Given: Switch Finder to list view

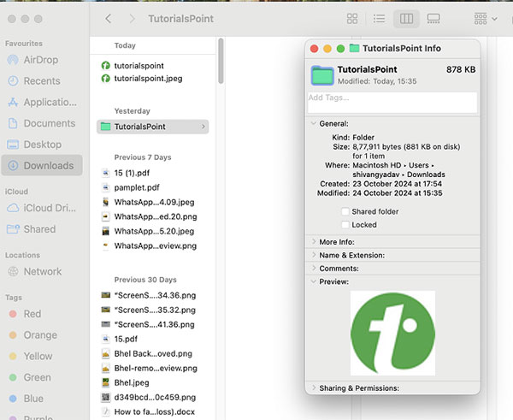Looking at the screenshot, I should coord(380,18).
